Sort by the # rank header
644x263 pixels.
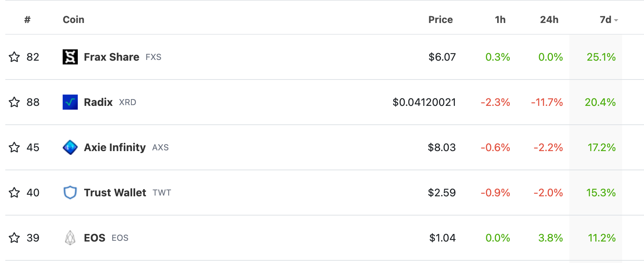click(27, 20)
